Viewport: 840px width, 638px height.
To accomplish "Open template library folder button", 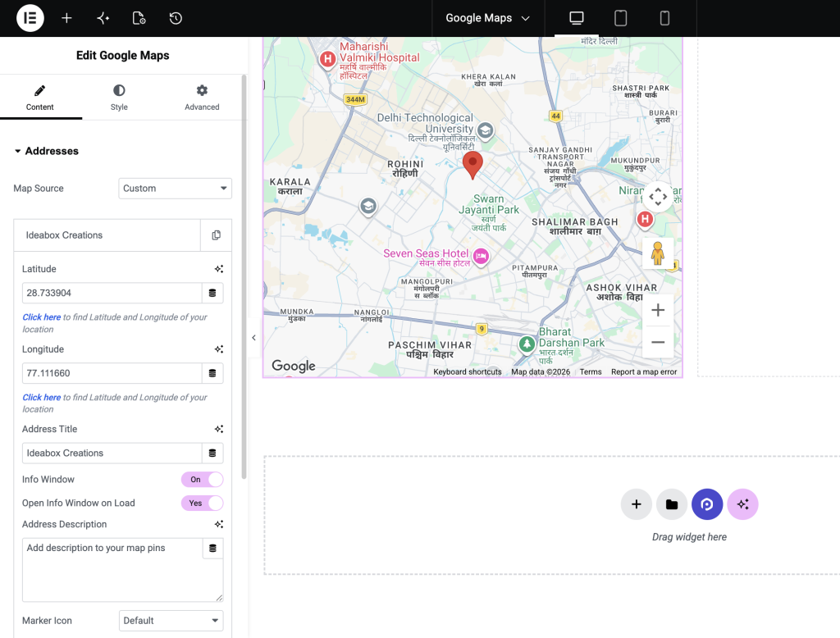I will pos(671,504).
